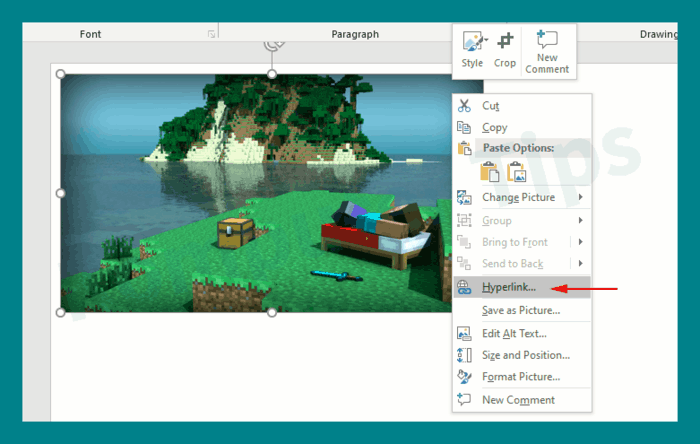Click the Drawing group label
This screenshot has height=444, width=700.
pyautogui.click(x=658, y=34)
